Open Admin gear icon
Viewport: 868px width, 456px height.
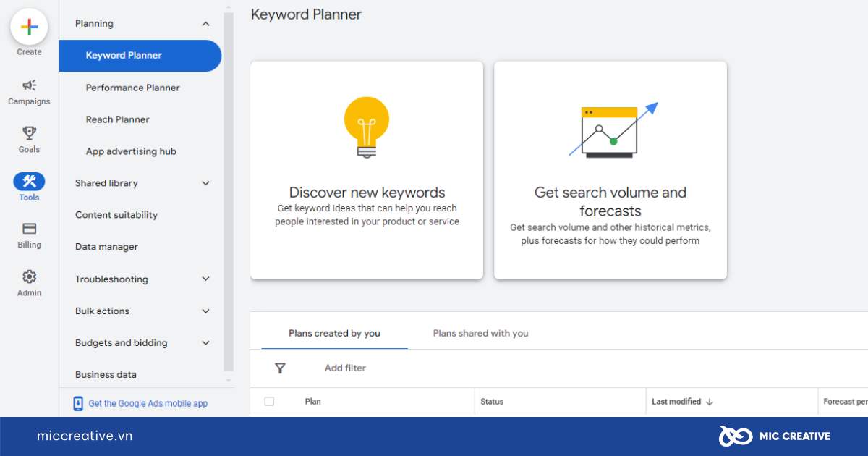29,276
